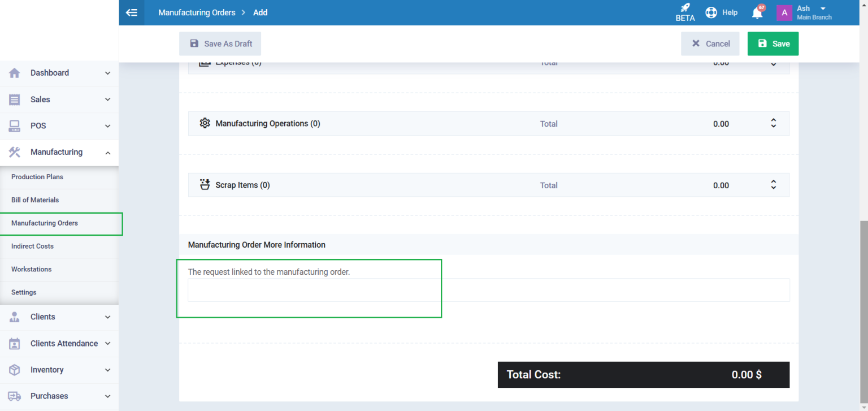
Task: Click the Manufacturing tools icon
Action: (15, 152)
